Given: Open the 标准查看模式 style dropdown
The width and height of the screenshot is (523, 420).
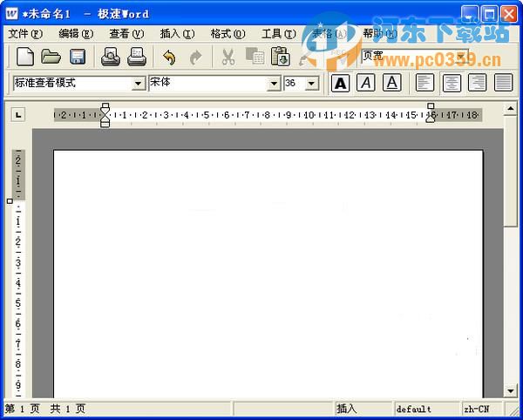Looking at the screenshot, I should coord(139,84).
